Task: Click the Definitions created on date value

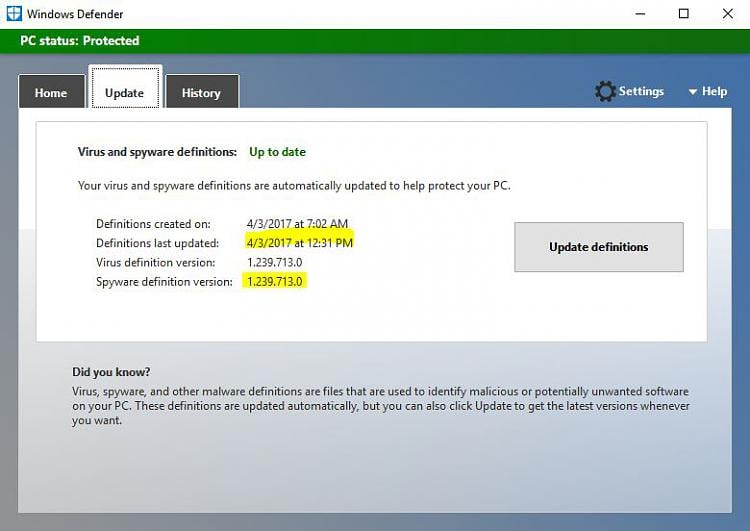Action: click(x=297, y=224)
